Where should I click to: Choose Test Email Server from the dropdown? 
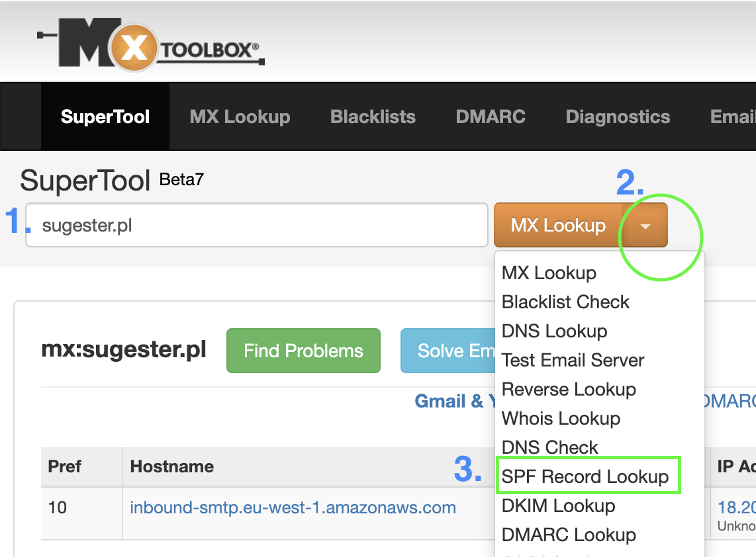tap(572, 360)
